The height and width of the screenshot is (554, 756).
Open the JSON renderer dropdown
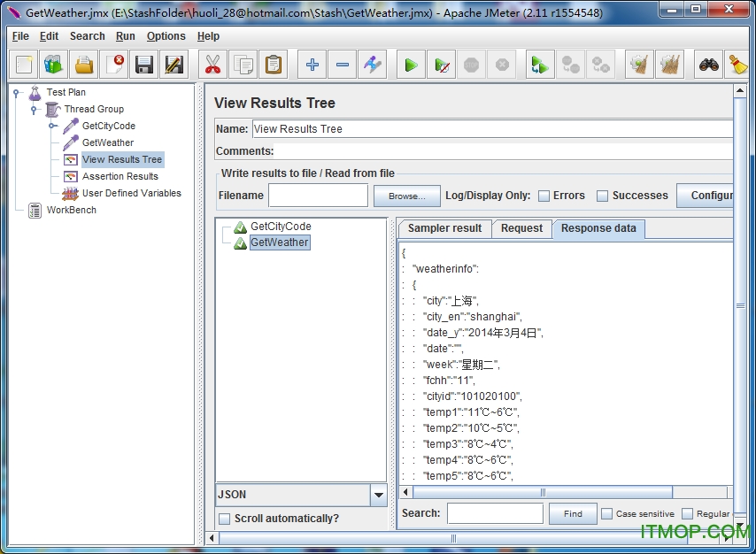379,495
